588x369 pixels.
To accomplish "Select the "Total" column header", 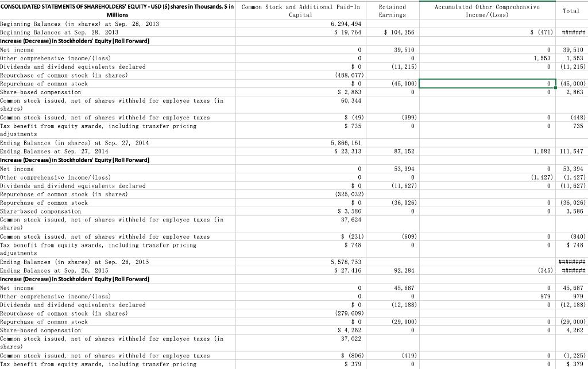I will pyautogui.click(x=571, y=11).
